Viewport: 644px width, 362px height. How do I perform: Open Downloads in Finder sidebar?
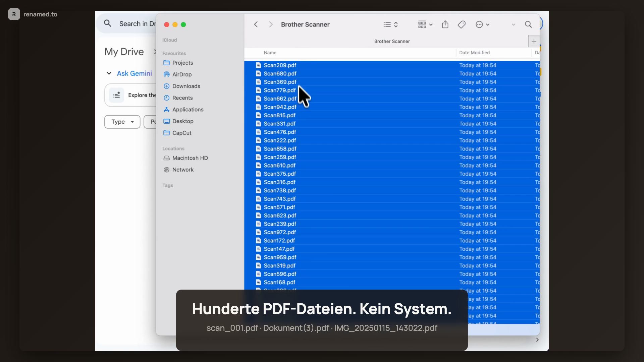[181, 86]
